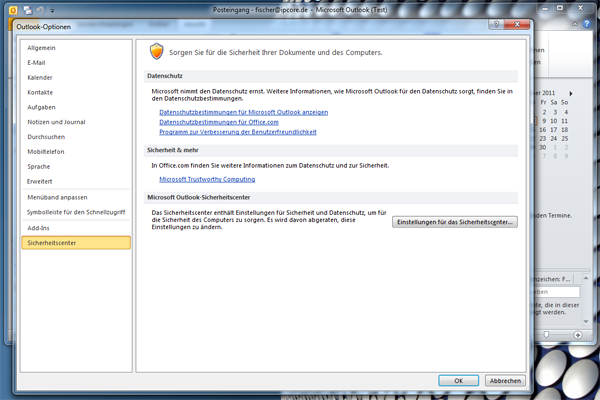This screenshot has width=600, height=400.
Task: Cancel dialog with Abbrechen button
Action: [505, 380]
